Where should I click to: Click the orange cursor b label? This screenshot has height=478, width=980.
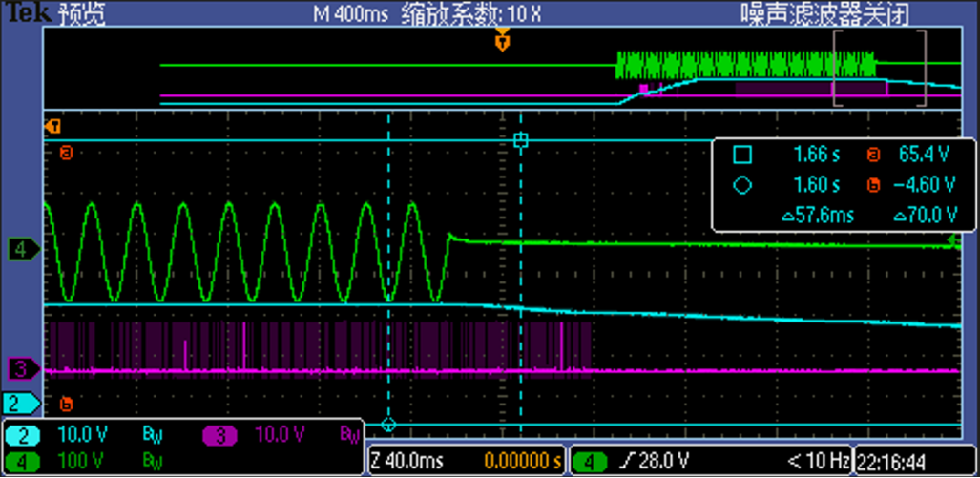tap(66, 404)
